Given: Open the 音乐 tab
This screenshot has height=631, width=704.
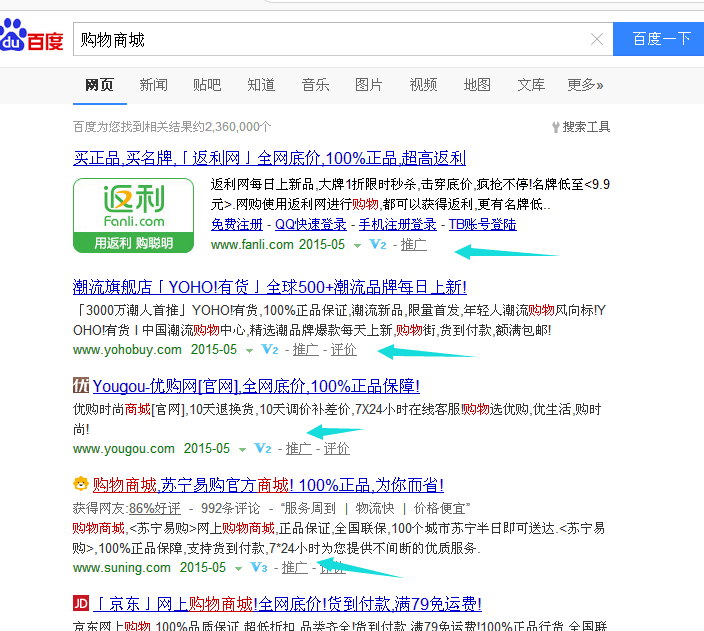Looking at the screenshot, I should click(315, 84).
